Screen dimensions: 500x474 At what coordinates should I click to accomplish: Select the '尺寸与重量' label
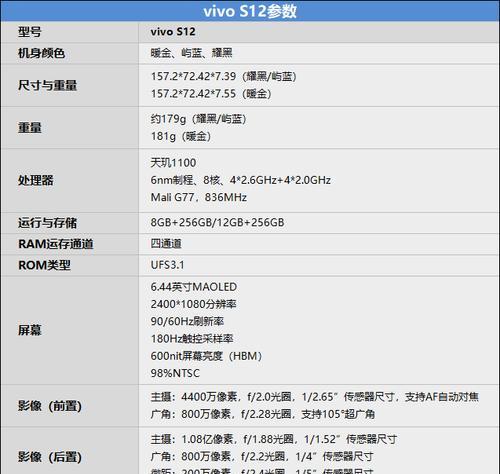point(47,85)
